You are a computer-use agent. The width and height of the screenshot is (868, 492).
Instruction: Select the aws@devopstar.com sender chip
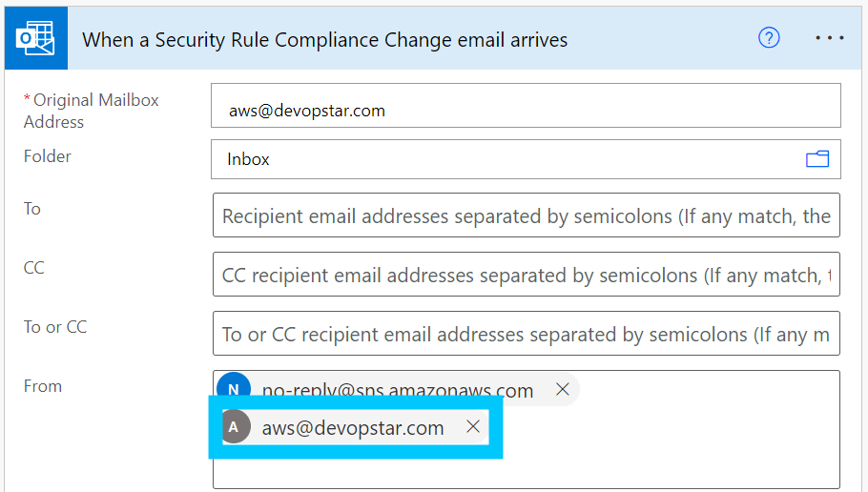(x=353, y=428)
